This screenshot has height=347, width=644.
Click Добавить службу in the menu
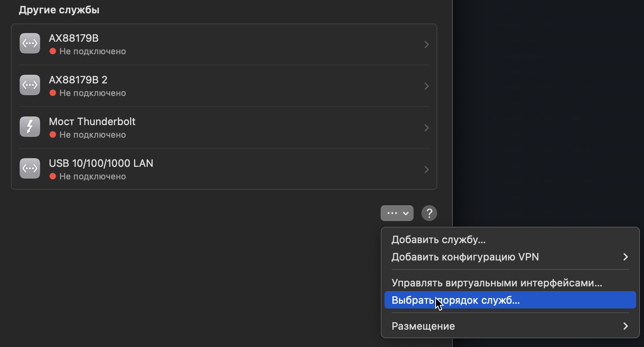[x=438, y=240]
